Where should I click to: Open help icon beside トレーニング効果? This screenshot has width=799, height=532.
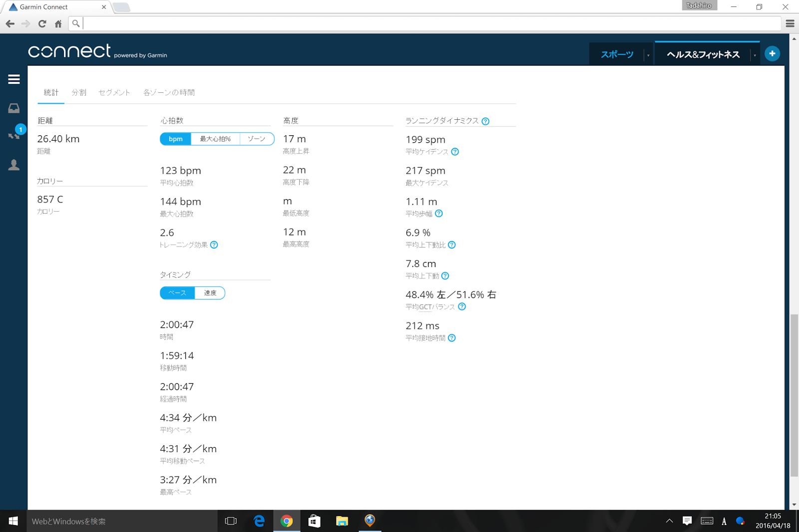click(214, 245)
